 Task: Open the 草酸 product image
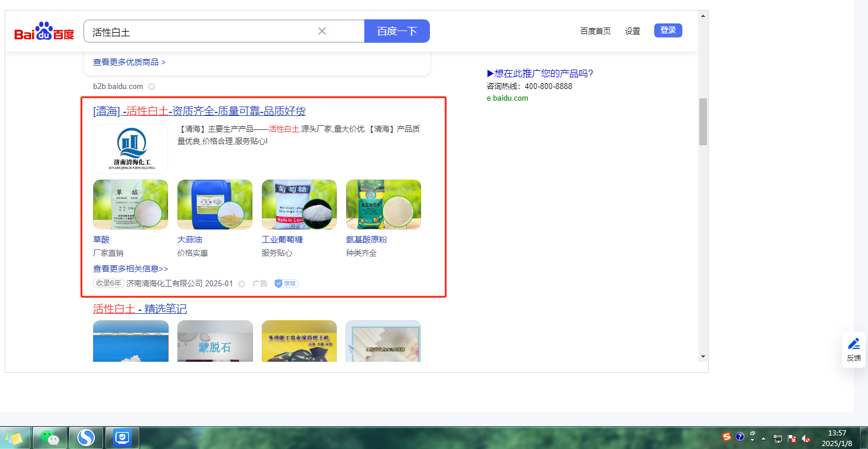pos(131,204)
